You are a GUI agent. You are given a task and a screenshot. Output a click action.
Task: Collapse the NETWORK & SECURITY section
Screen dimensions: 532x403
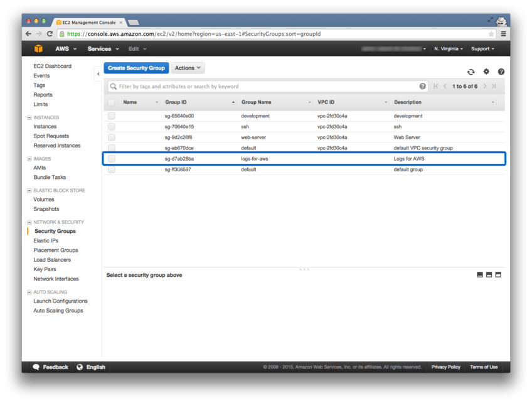29,222
